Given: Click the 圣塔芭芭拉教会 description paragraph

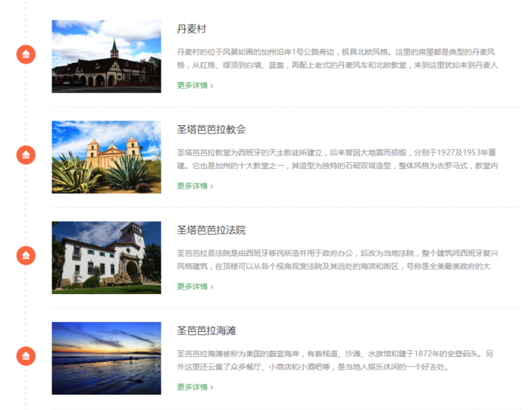Looking at the screenshot, I should tap(337, 159).
